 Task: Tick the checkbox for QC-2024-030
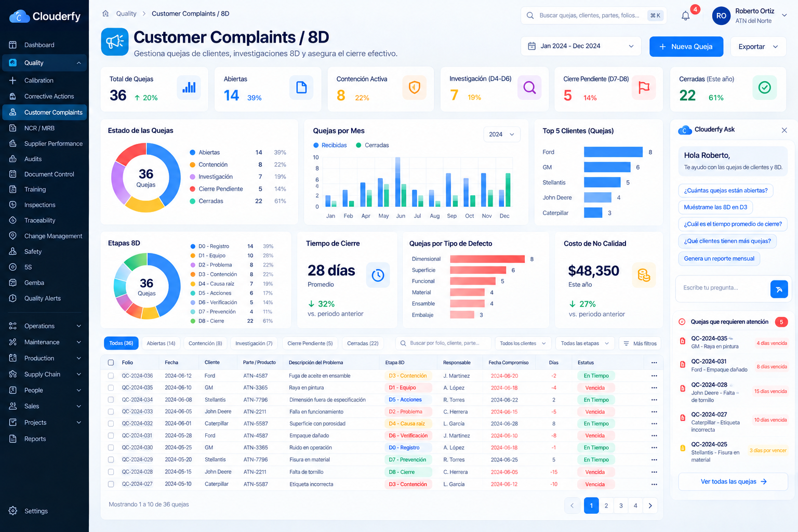pos(111,448)
